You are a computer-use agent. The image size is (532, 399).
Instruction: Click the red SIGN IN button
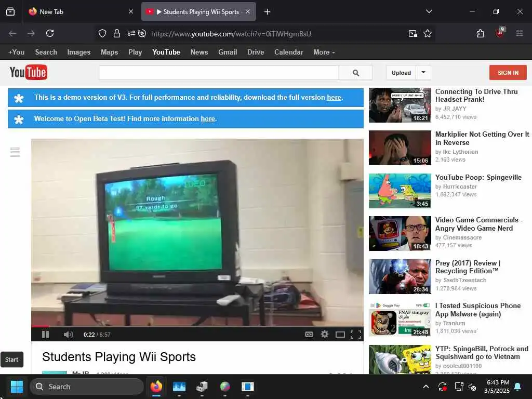[x=508, y=73]
